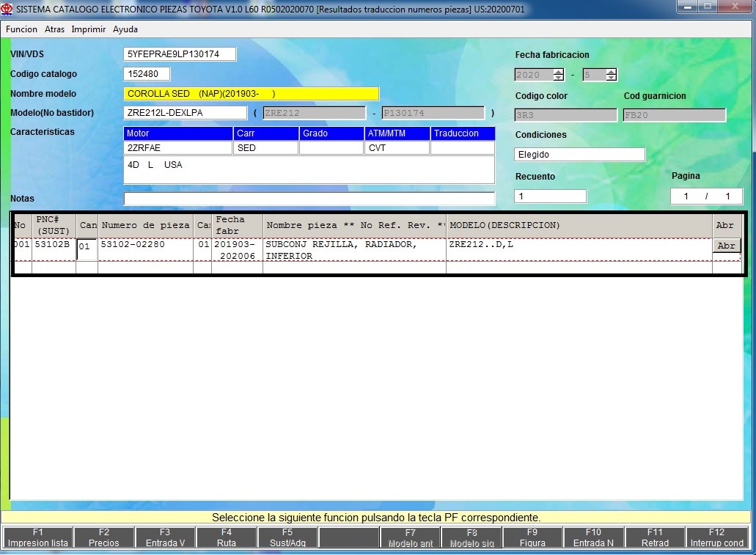Open the Ayuda menu
756x555 pixels.
coord(125,29)
